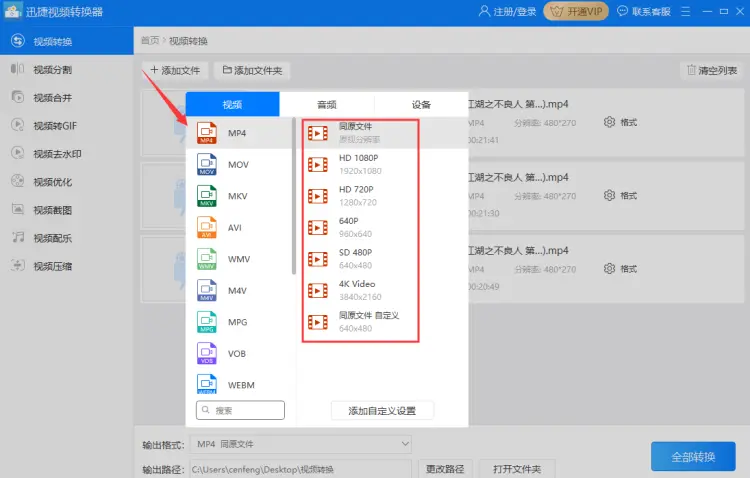The width and height of the screenshot is (750, 478).
Task: Switch to the 视频 tab
Action: [x=232, y=104]
